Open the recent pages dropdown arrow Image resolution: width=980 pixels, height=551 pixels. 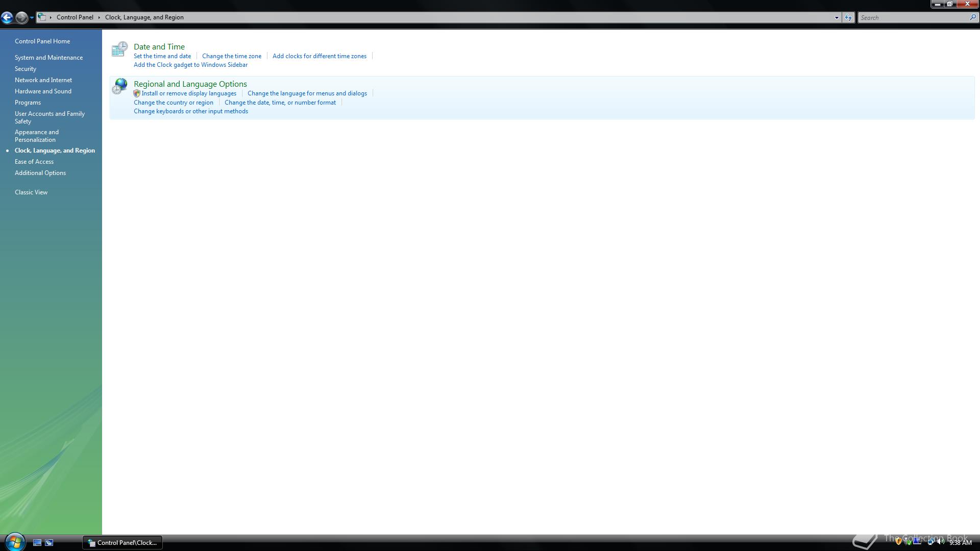pyautogui.click(x=32, y=18)
